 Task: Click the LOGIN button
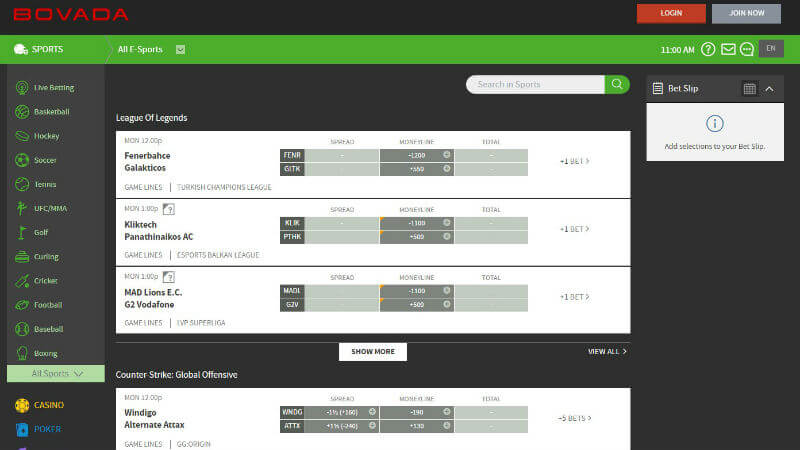click(671, 13)
